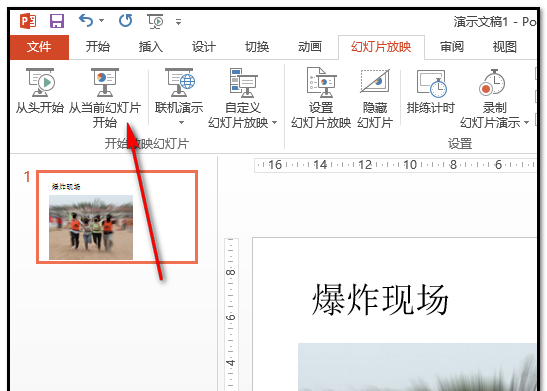Redo the last action

(x=126, y=21)
